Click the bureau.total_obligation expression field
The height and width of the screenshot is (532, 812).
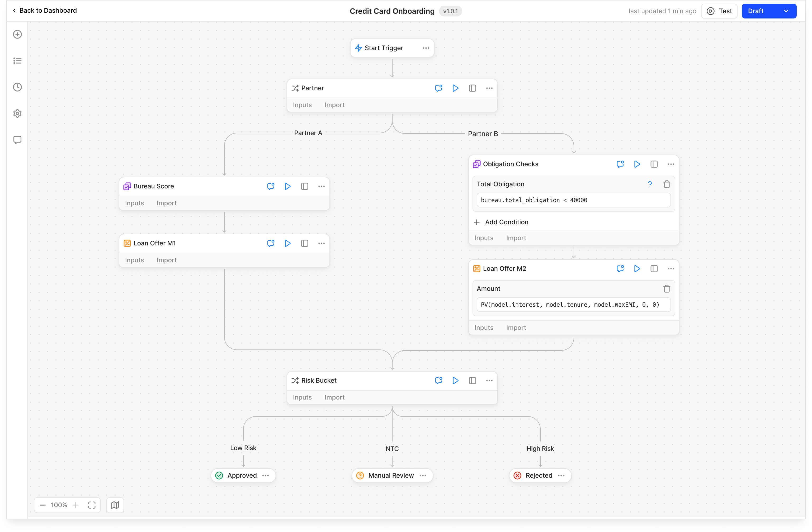pos(573,200)
